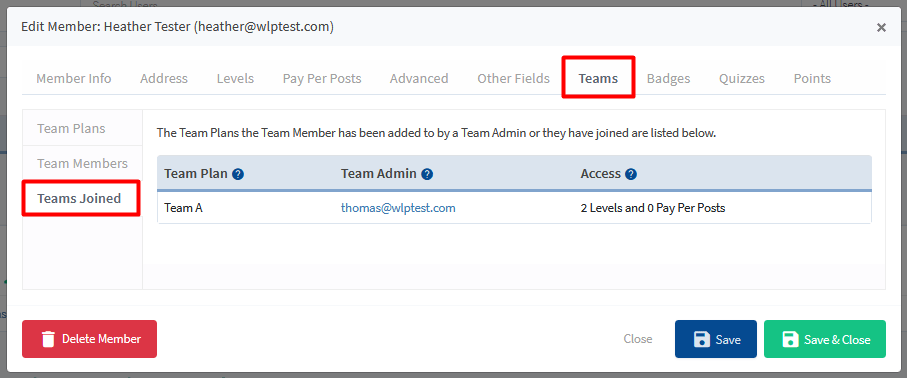Click the green Save & Close button

pyautogui.click(x=825, y=339)
